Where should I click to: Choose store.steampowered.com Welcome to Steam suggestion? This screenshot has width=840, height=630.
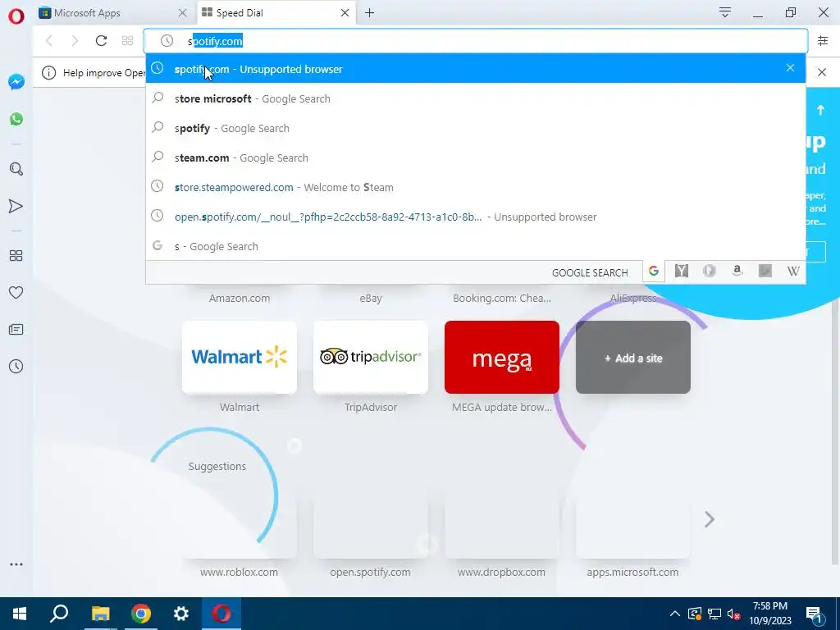click(476, 187)
